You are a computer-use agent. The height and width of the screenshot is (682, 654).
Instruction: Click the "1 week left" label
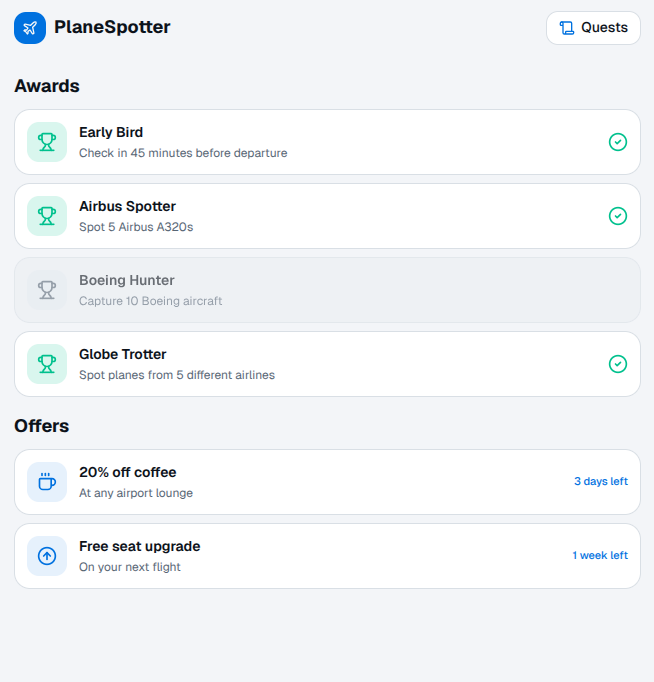pos(600,556)
